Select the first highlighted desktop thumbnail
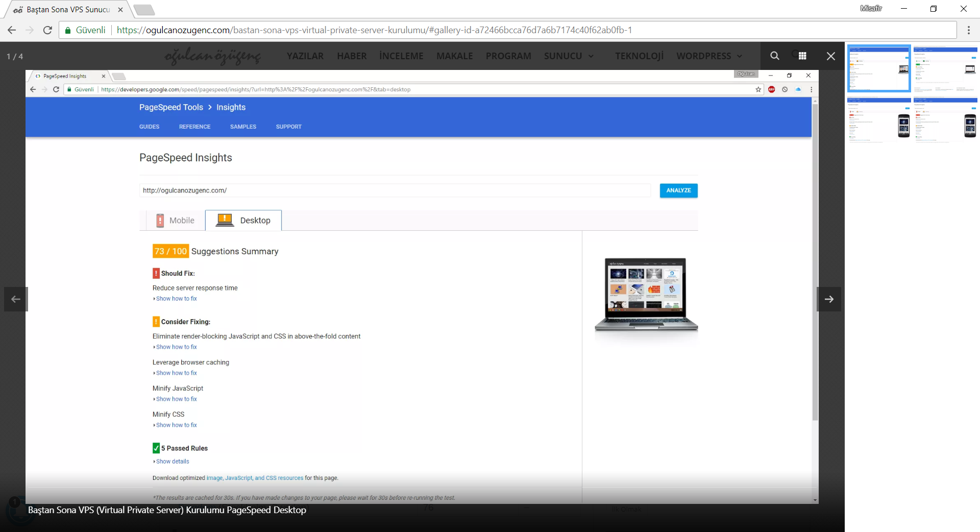The width and height of the screenshot is (980, 532). point(879,68)
